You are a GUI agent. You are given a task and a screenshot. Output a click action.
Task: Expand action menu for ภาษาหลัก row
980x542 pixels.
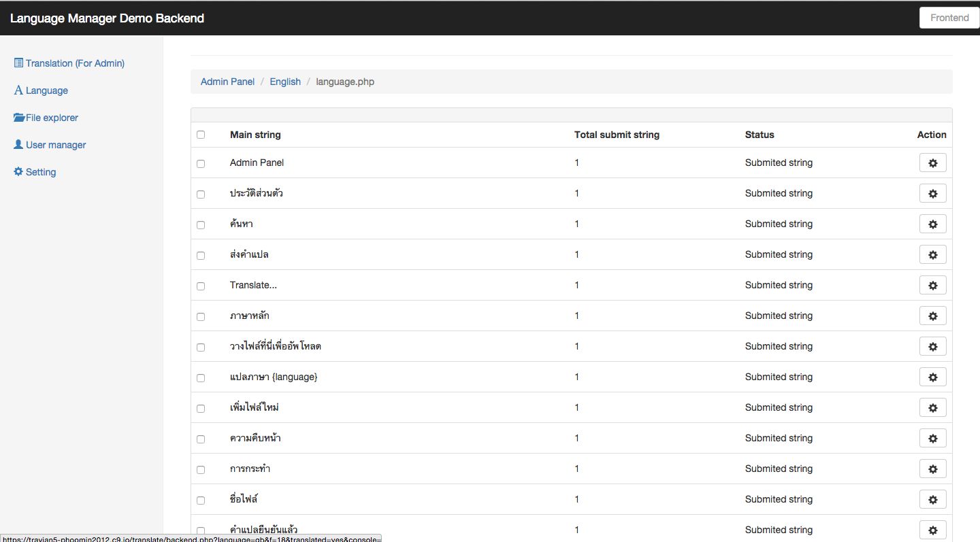pos(932,316)
